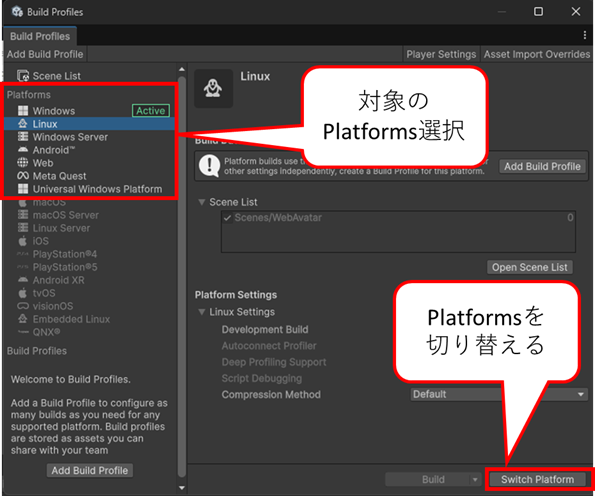
Task: Click the Switch Platform button
Action: tap(537, 480)
